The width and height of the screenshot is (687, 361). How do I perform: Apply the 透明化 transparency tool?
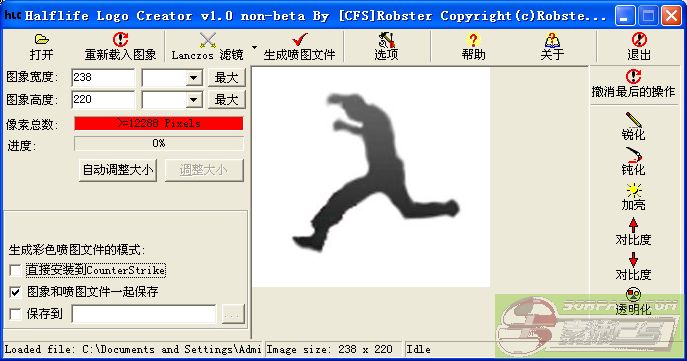coord(633,301)
